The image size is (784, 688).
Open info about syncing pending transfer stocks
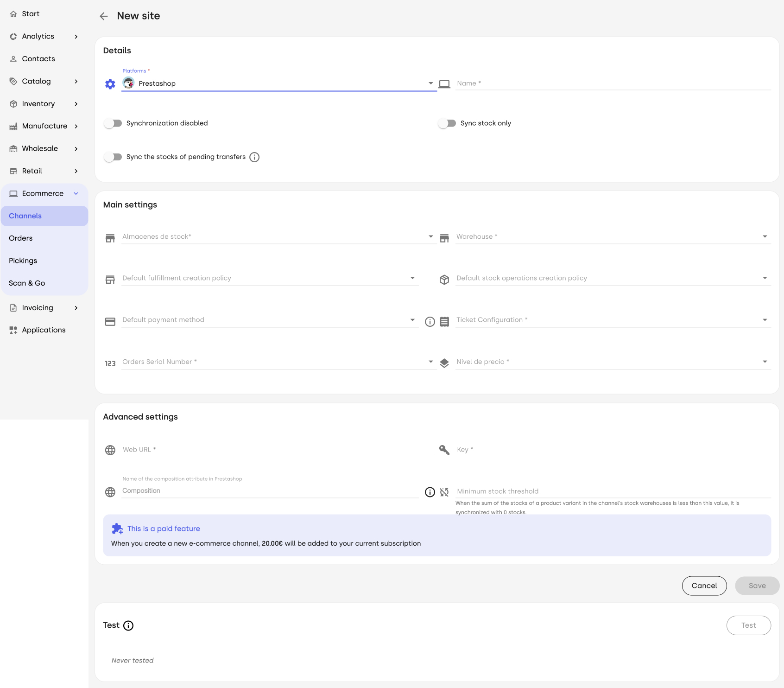click(x=254, y=157)
